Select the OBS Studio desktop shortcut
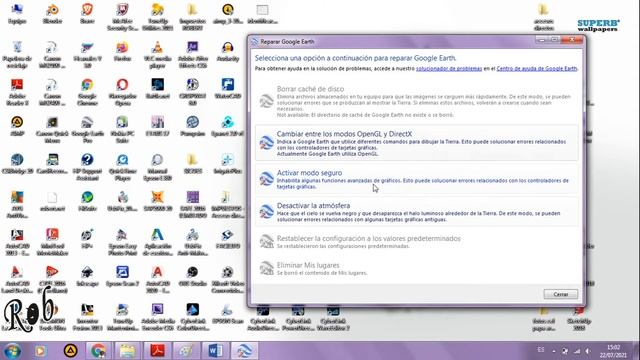 pos(193,277)
